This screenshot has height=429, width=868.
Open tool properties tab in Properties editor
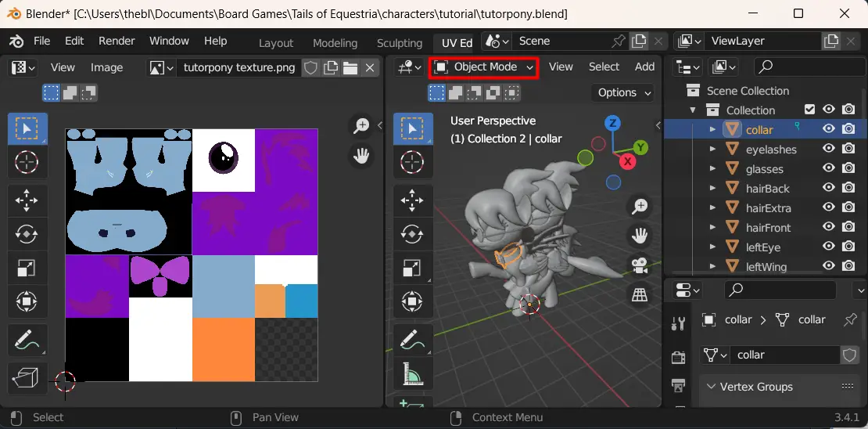click(679, 323)
